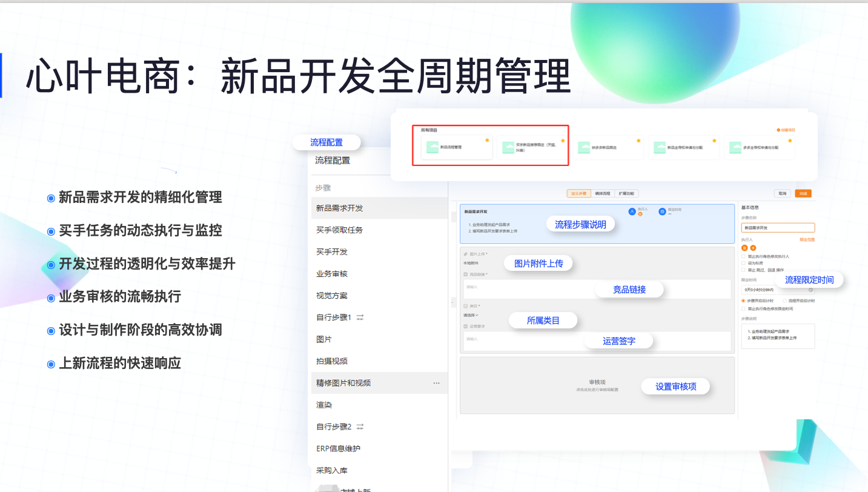Enable 禁止执行角色修改执行人 checkbox
This screenshot has width=868, height=492.
(x=743, y=256)
